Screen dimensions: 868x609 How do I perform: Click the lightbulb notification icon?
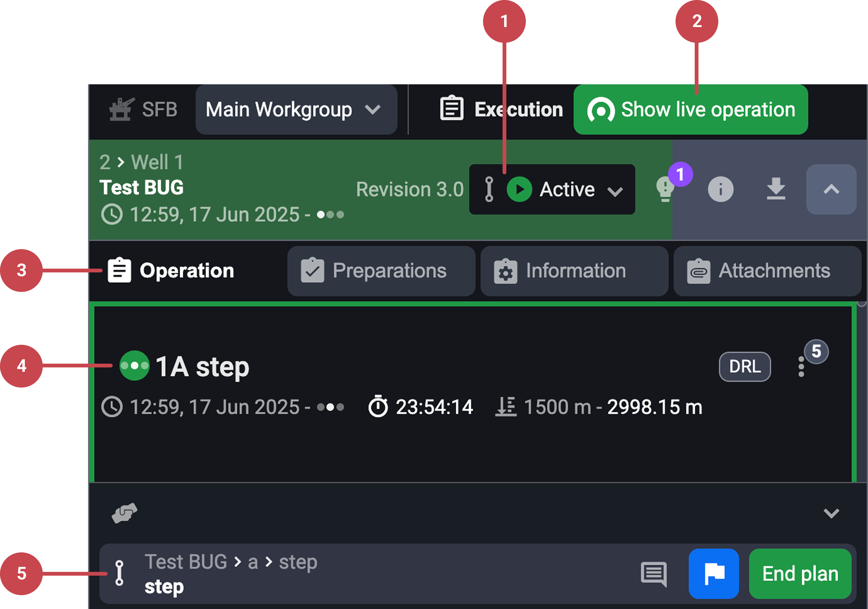tap(665, 189)
